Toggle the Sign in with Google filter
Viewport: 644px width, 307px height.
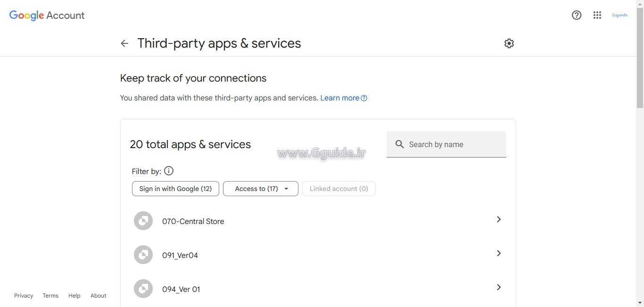(x=175, y=189)
